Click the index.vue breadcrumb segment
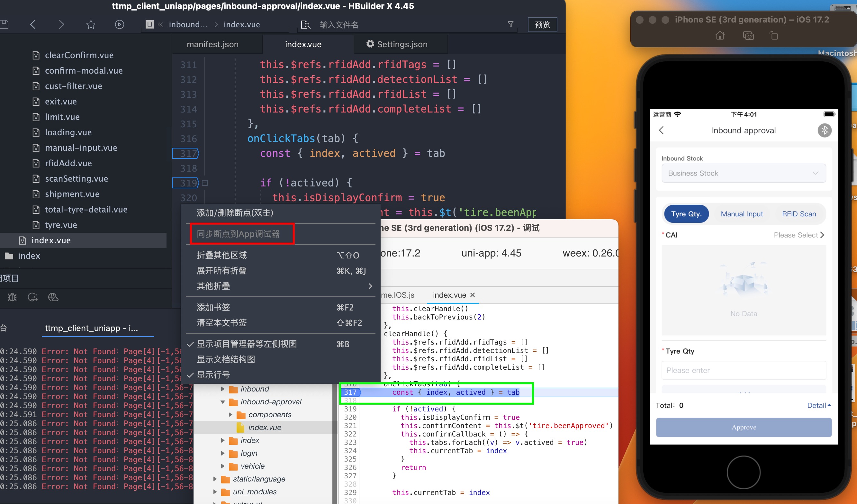The image size is (857, 504). click(242, 24)
